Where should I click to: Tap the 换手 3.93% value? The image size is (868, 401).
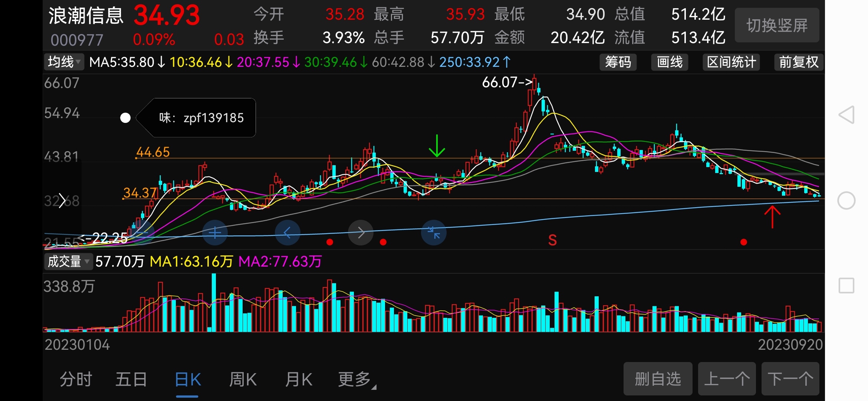(343, 38)
